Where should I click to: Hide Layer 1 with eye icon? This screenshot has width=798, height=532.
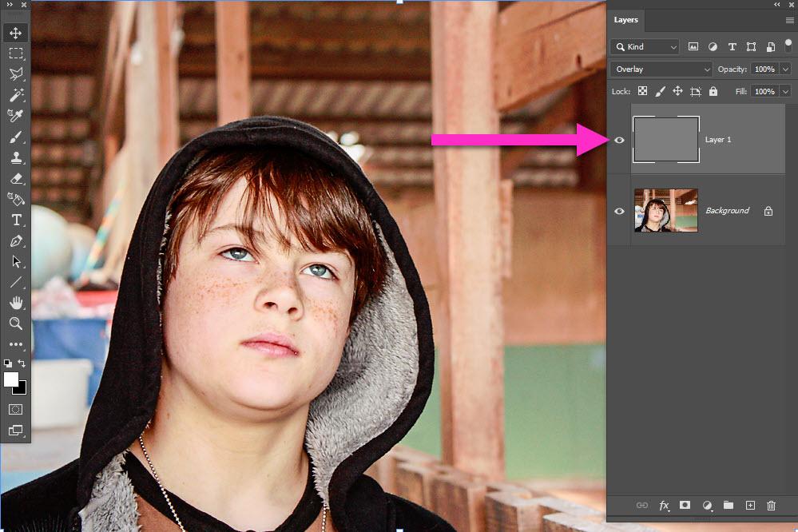[x=619, y=140]
